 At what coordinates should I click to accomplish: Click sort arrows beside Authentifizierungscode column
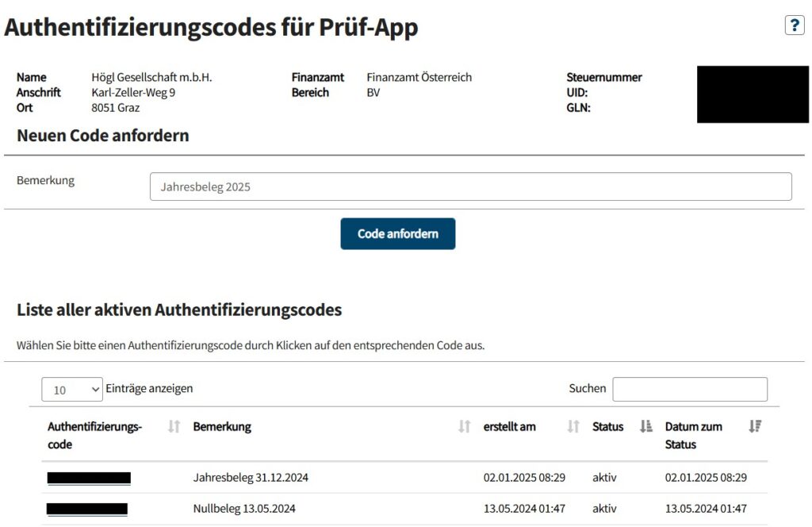click(x=174, y=427)
